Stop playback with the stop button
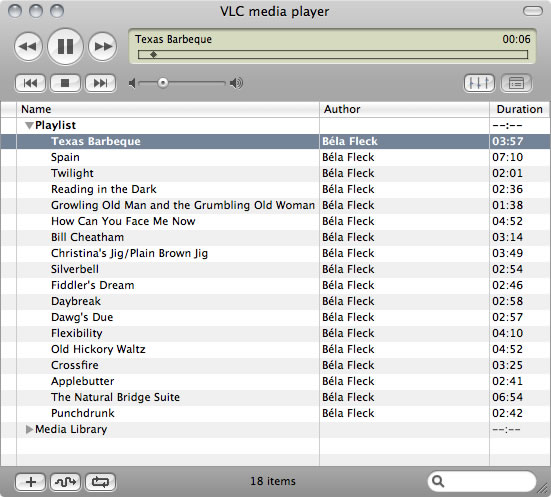 [x=65, y=83]
